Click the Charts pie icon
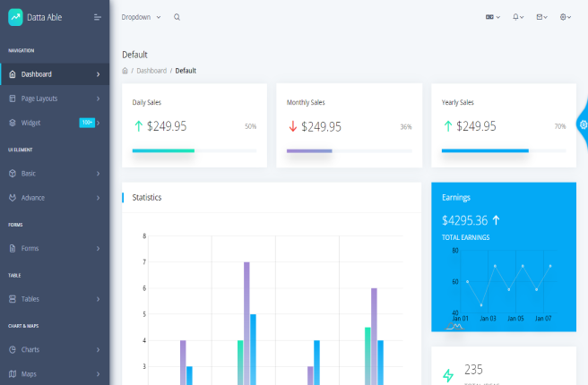The width and height of the screenshot is (588, 385). 13,349
